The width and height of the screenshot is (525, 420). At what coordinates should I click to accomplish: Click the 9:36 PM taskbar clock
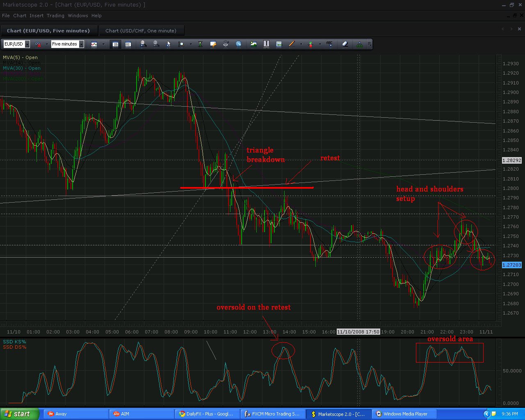coord(510,414)
